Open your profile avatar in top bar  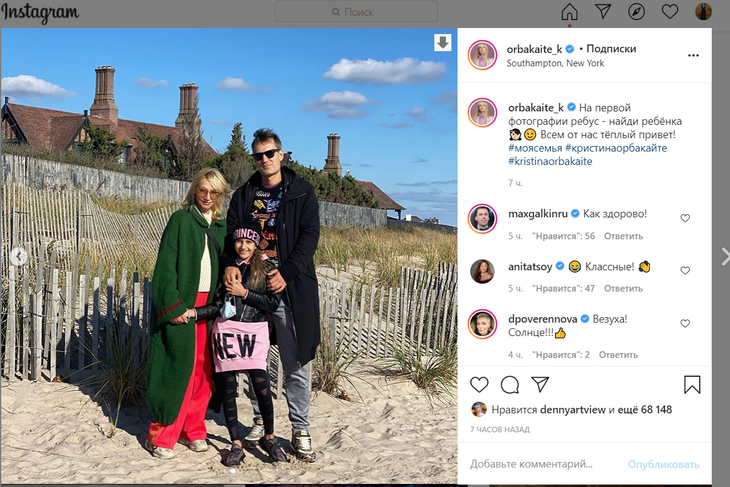703,12
